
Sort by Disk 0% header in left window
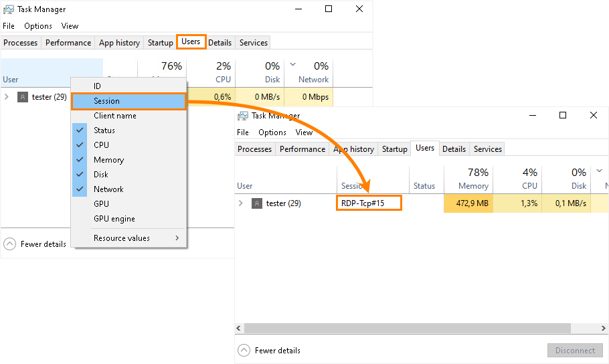tap(260, 73)
